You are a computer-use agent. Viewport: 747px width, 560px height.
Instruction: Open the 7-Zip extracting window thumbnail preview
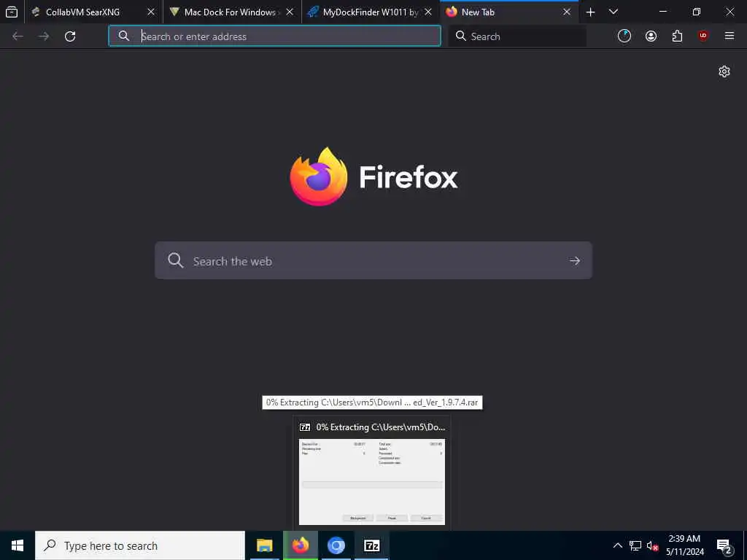371,481
